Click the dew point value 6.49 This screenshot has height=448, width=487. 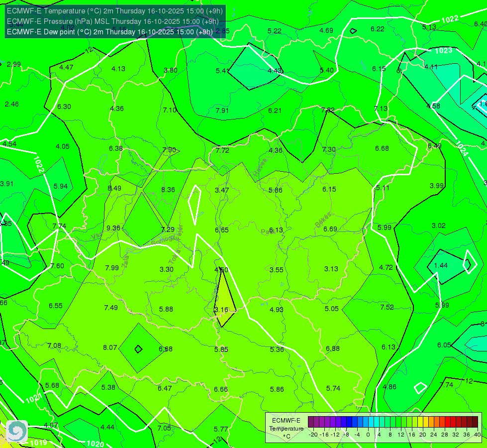[434, 146]
